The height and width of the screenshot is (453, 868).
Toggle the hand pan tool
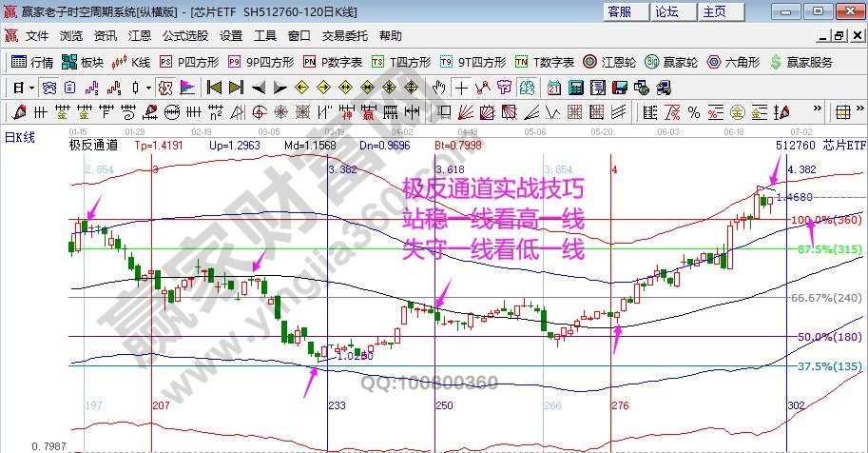[x=439, y=88]
